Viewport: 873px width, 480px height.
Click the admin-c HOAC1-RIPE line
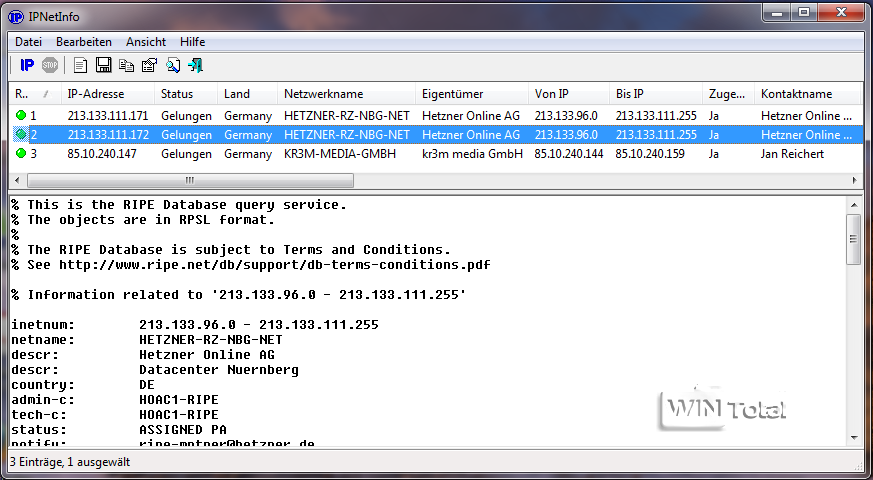[115, 400]
